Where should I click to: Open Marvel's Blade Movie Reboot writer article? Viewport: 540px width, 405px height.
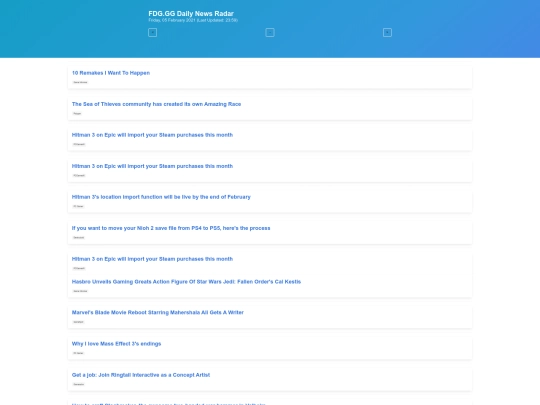[158, 312]
